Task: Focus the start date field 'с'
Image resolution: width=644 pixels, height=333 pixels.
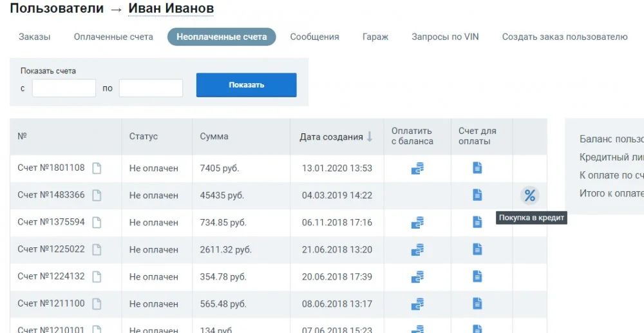Action: [x=64, y=88]
